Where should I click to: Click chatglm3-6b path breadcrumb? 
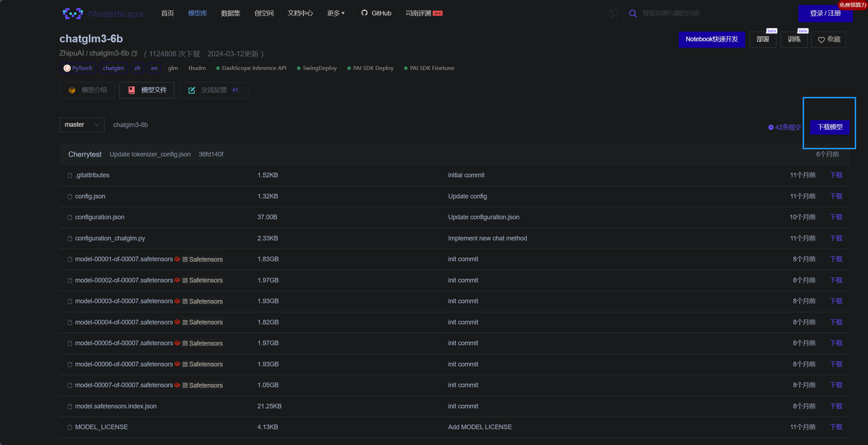(130, 125)
